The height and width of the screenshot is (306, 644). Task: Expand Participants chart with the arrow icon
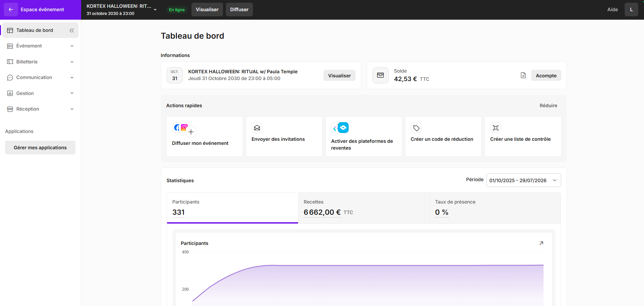(x=541, y=243)
